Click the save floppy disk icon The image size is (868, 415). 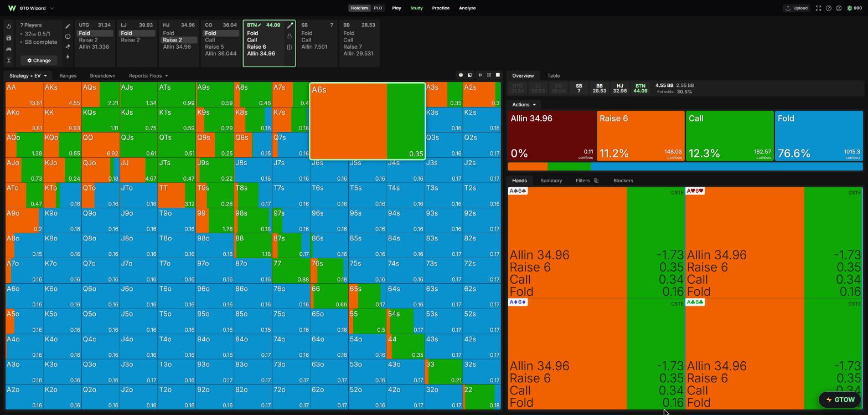point(9,38)
